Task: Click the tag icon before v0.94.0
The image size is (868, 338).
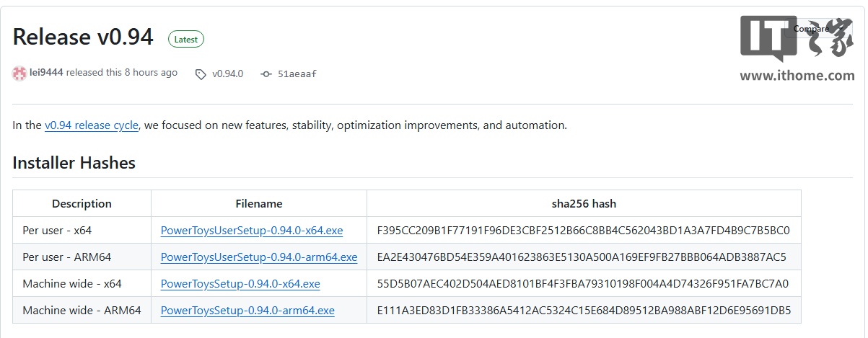Action: pos(201,74)
